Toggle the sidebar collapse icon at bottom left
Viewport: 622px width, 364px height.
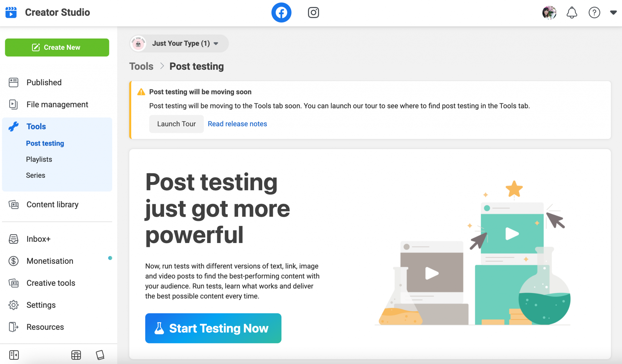[x=14, y=355]
